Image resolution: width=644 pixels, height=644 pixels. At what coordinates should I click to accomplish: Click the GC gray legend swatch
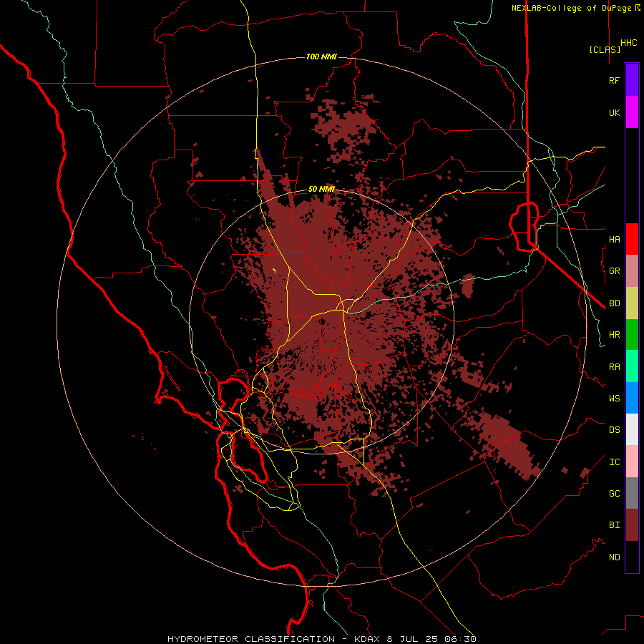coord(632,493)
